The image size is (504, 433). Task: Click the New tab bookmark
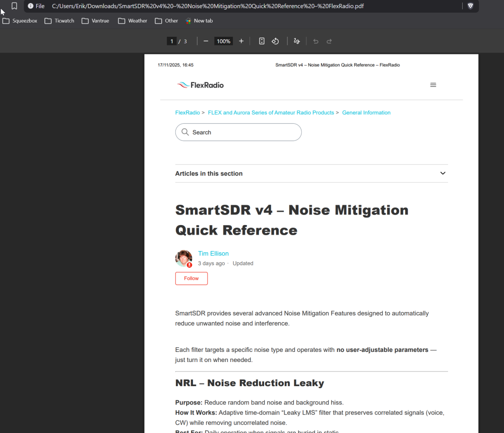(199, 21)
